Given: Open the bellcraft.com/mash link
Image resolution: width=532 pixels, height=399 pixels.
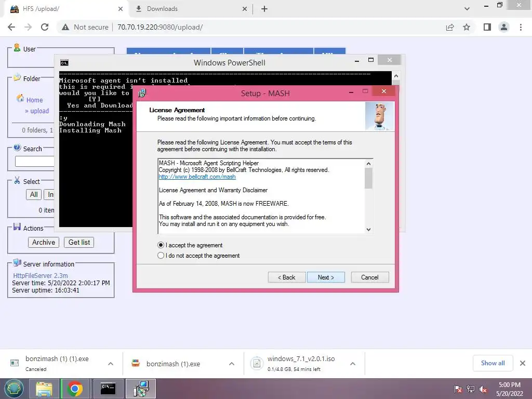Looking at the screenshot, I should 197,177.
